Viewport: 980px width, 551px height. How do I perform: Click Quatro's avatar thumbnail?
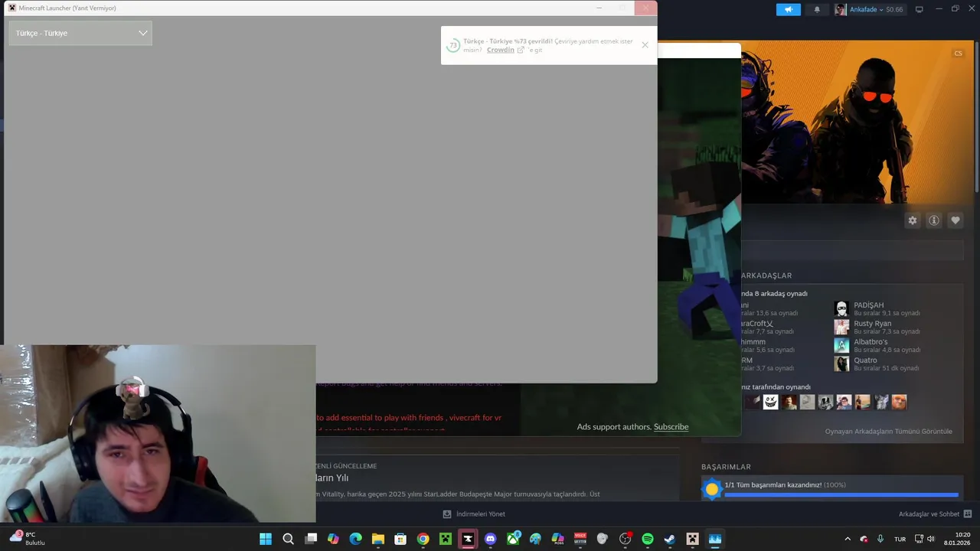841,364
